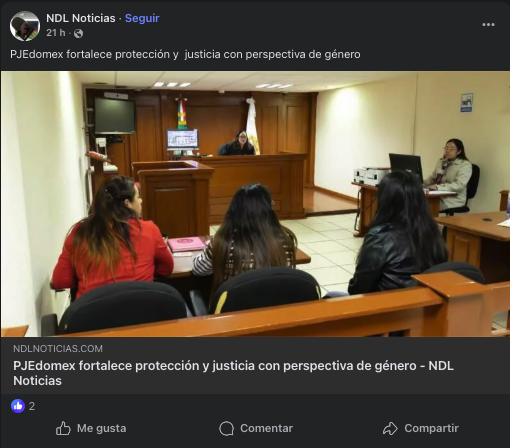This screenshot has width=510, height=448.
Task: Click the Compartir arrow icon
Action: [x=390, y=428]
